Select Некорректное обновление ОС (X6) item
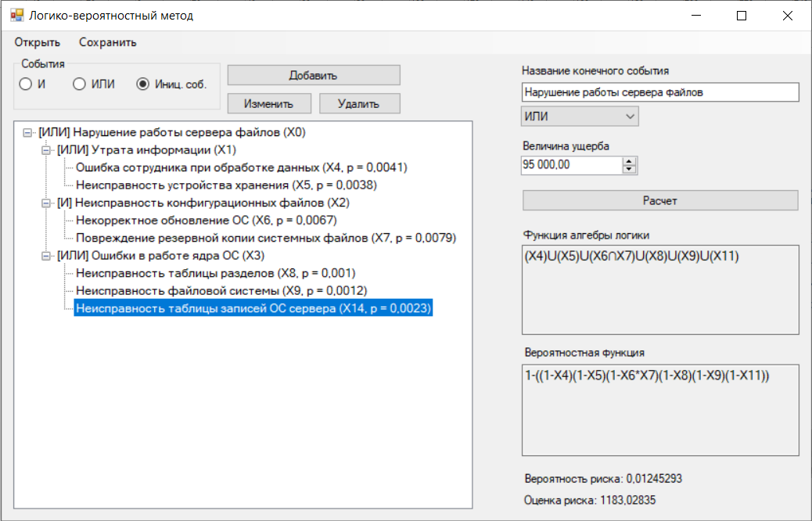 point(206,221)
